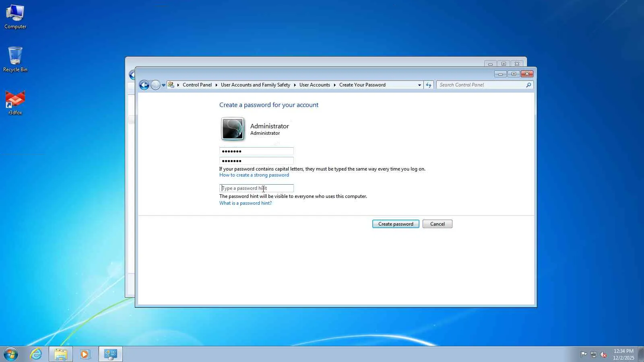
Task: Open How to create a strong password link
Action: (x=254, y=175)
